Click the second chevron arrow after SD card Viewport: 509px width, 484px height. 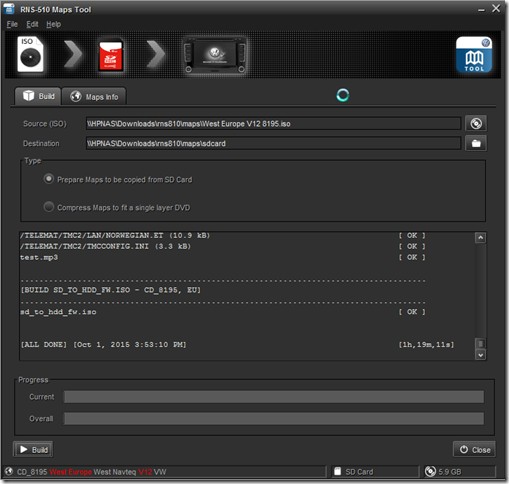156,54
